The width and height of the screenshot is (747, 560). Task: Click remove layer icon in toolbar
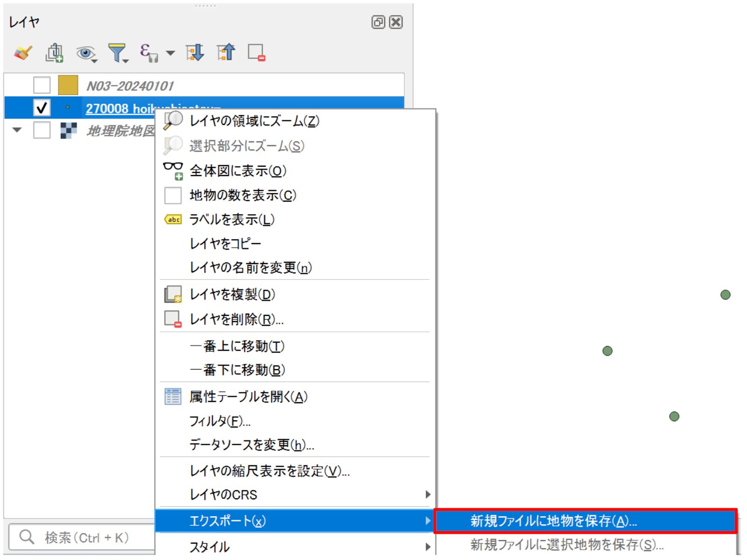tap(257, 53)
